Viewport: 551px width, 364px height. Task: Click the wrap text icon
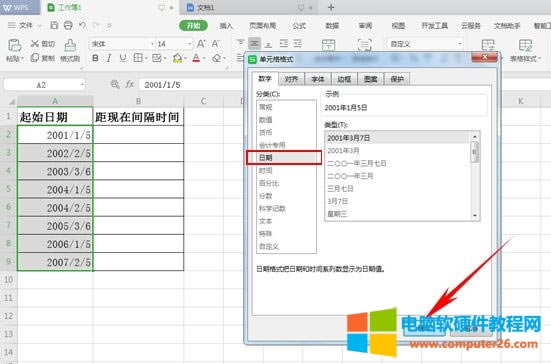point(364,45)
